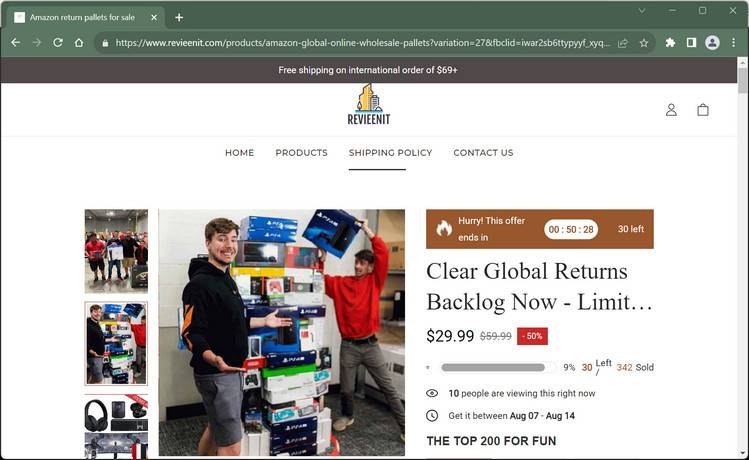
Task: Click the 30 left text in banner
Action: point(631,229)
